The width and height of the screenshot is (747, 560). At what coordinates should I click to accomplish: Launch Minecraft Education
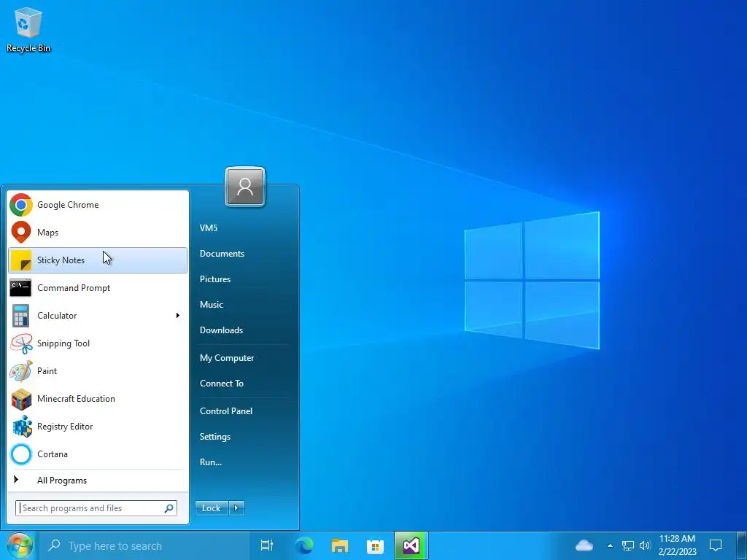pyautogui.click(x=98, y=399)
